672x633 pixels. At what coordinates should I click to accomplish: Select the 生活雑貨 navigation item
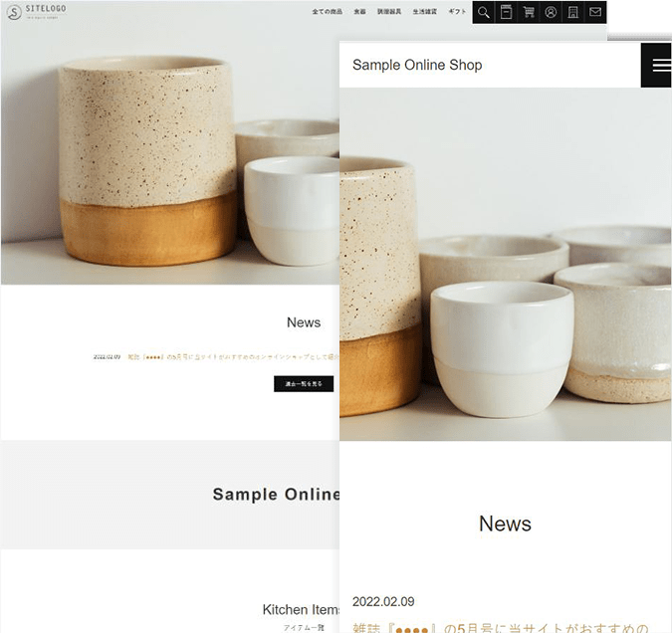425,12
